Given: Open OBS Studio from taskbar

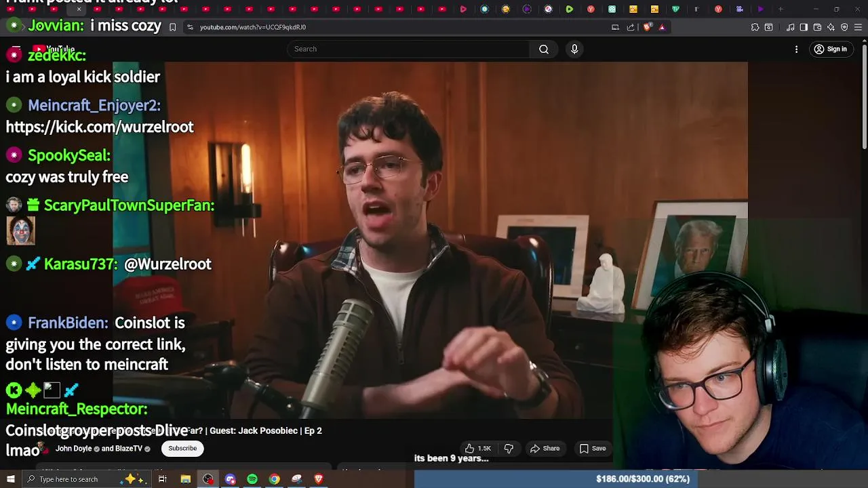Looking at the screenshot, I should point(208,479).
